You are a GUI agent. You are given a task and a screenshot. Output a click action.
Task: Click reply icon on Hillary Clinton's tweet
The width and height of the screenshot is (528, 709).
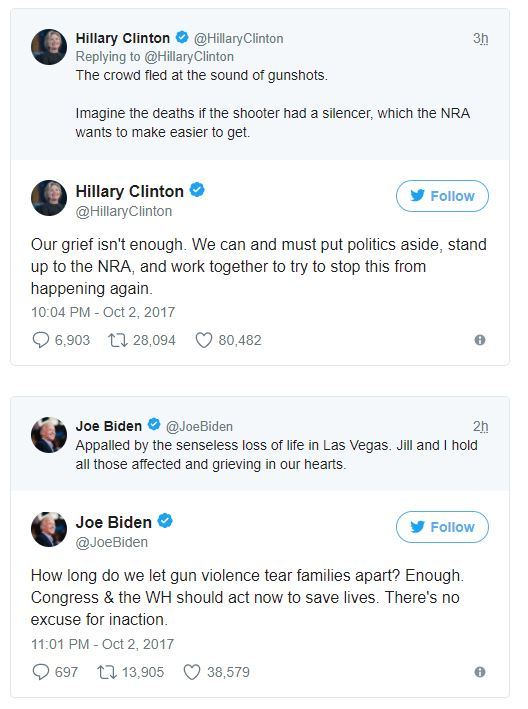tap(40, 340)
